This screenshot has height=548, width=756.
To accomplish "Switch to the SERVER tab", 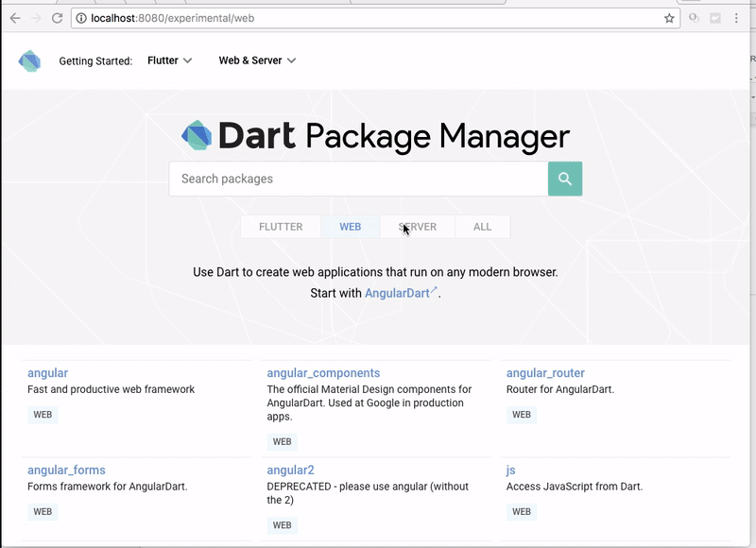I will coord(418,227).
